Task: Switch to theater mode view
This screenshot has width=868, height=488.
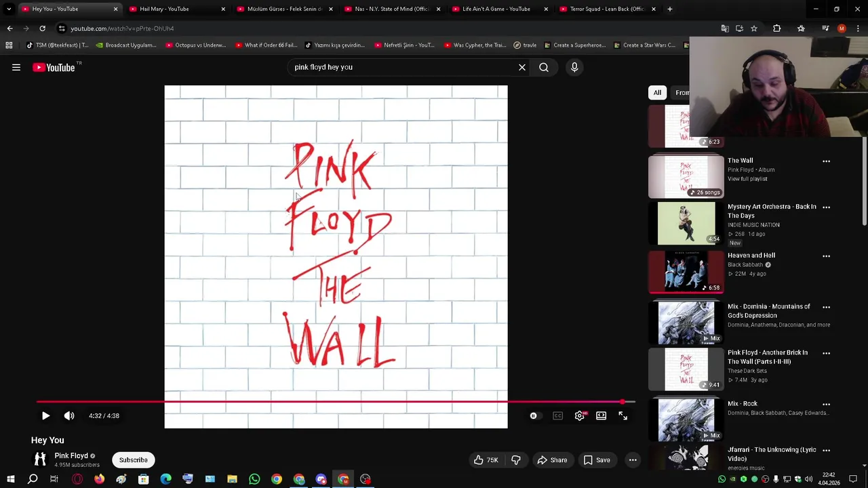Action: point(601,415)
